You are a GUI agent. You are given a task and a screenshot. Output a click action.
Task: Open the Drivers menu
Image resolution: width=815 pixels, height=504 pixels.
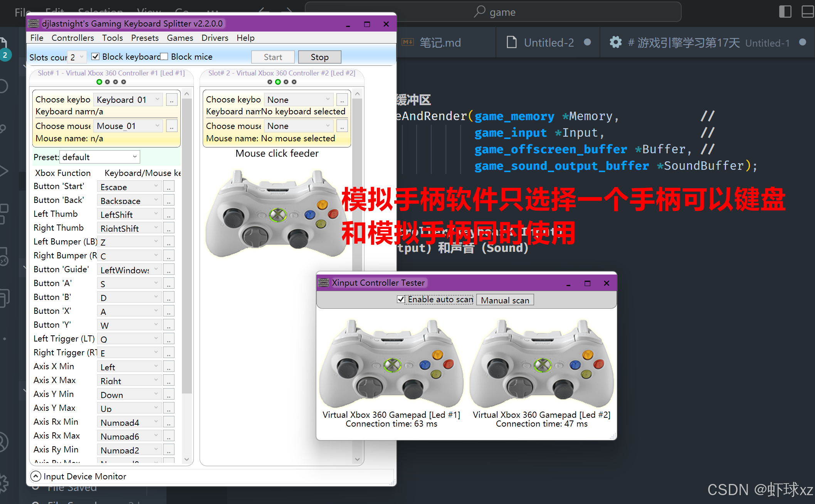point(215,38)
